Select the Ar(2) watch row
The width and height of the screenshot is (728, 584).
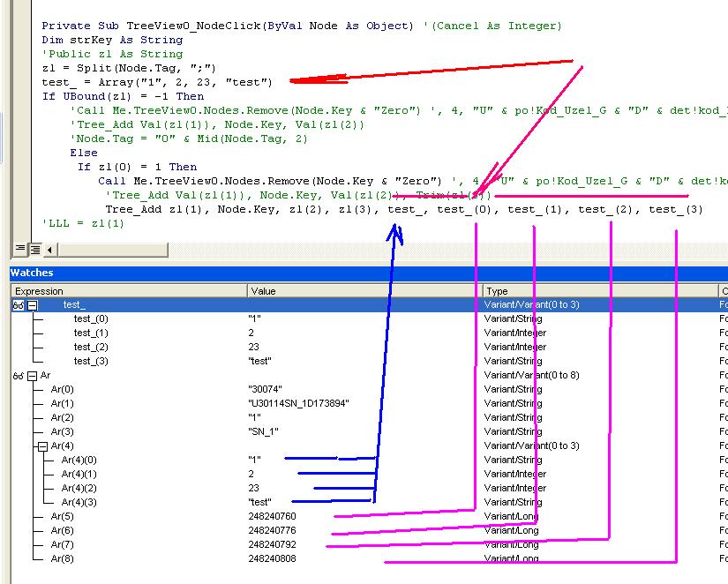369,417
